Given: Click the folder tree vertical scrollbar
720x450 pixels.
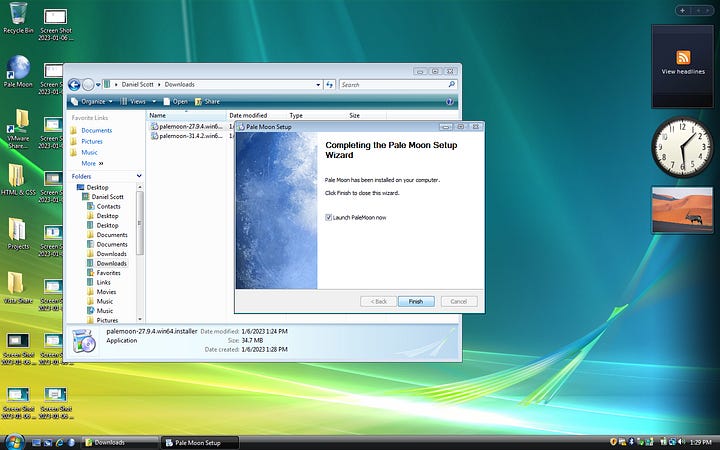Looking at the screenshot, I should click(140, 223).
